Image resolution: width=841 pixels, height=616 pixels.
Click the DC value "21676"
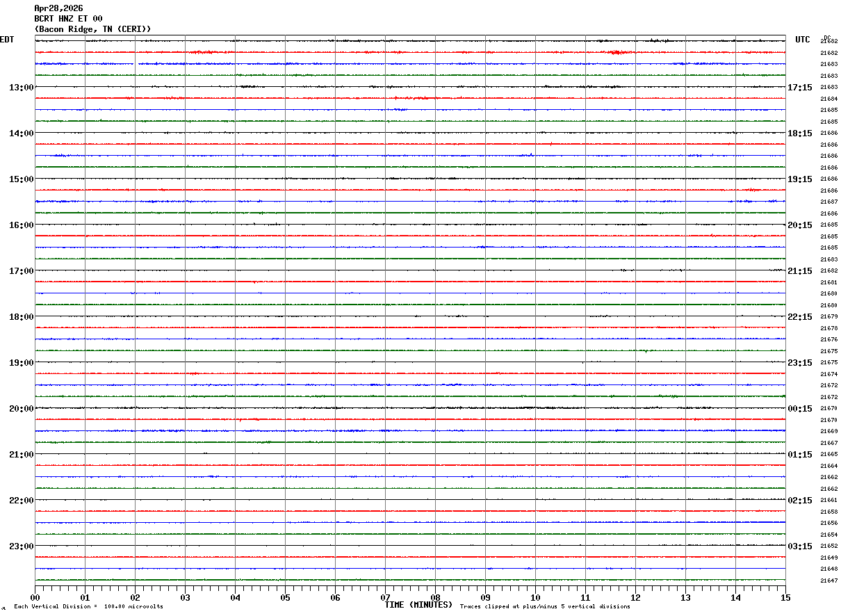[828, 339]
